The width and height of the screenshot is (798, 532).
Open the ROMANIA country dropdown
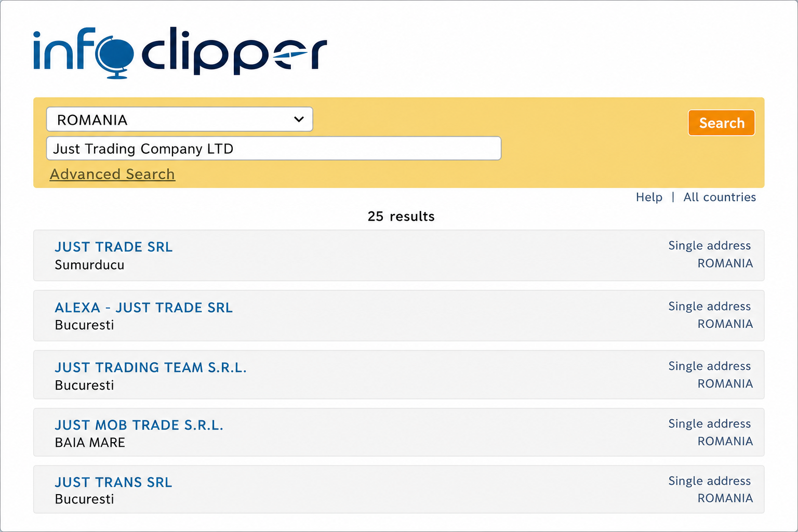coord(180,119)
